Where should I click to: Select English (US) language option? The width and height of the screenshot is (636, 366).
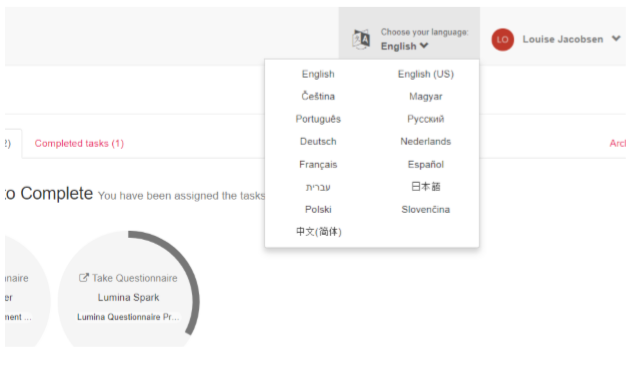point(425,74)
